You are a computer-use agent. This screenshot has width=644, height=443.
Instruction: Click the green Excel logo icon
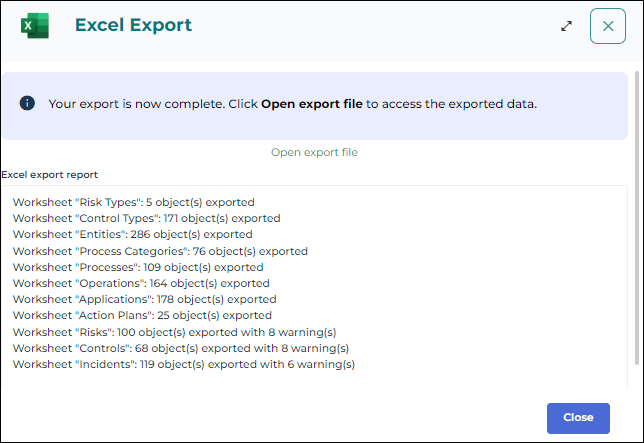(34, 25)
